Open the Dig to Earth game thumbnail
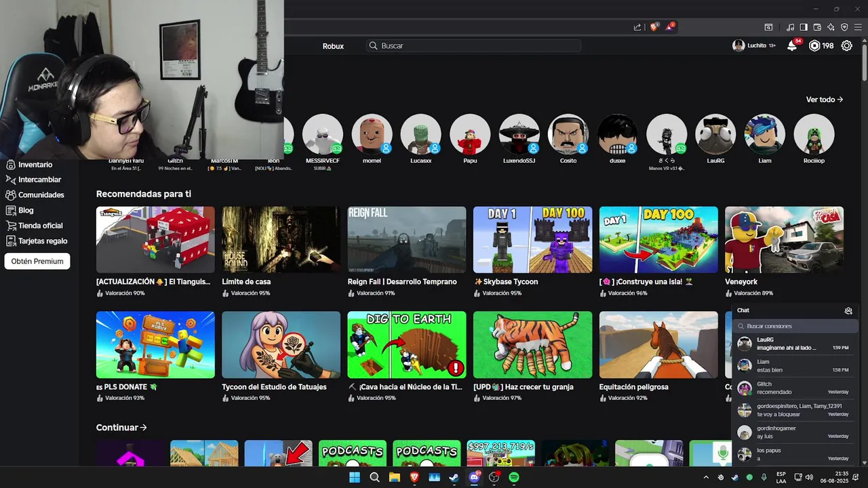This screenshot has height=488, width=868. point(407,345)
